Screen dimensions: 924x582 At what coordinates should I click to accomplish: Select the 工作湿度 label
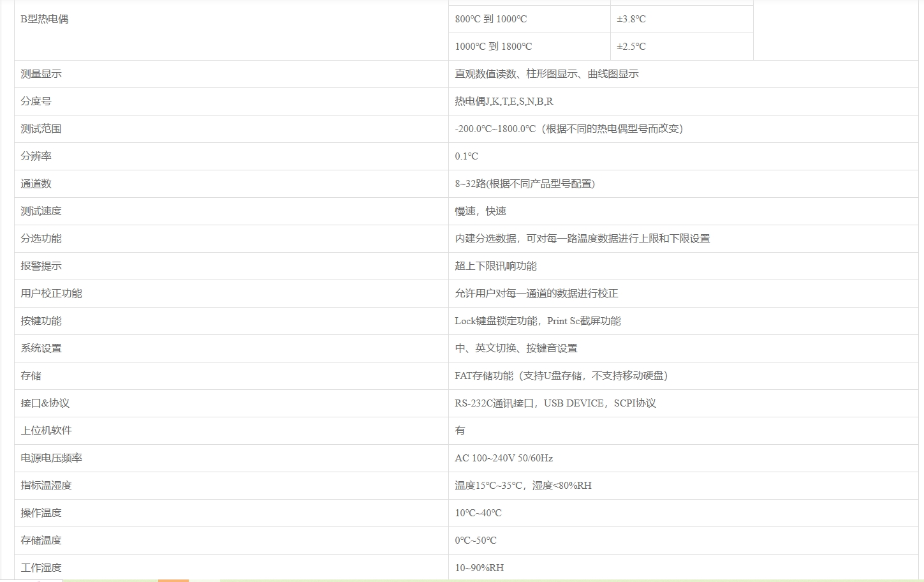41,568
